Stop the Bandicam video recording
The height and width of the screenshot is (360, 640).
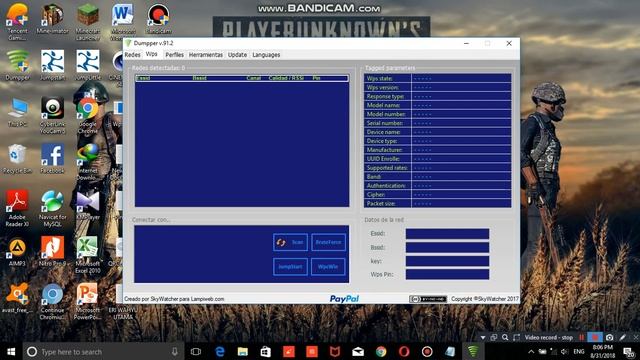pyautogui.click(x=595, y=338)
